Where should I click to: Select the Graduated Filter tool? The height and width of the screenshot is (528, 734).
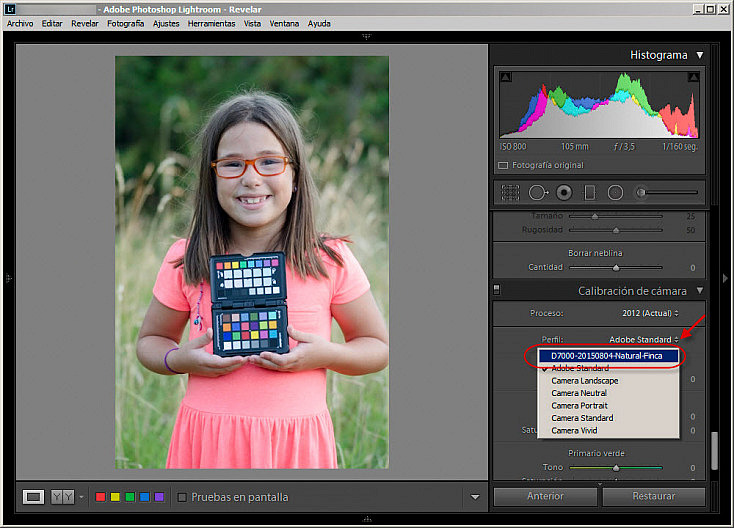590,192
